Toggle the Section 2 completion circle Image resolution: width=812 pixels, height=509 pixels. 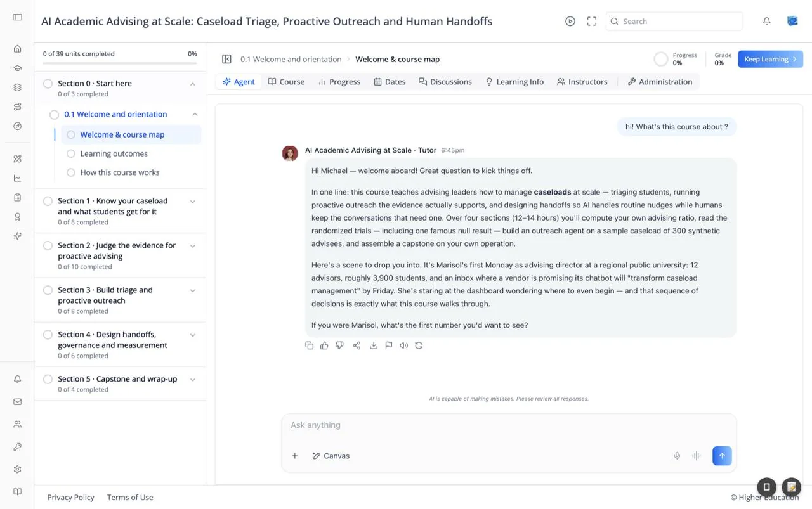tap(48, 245)
